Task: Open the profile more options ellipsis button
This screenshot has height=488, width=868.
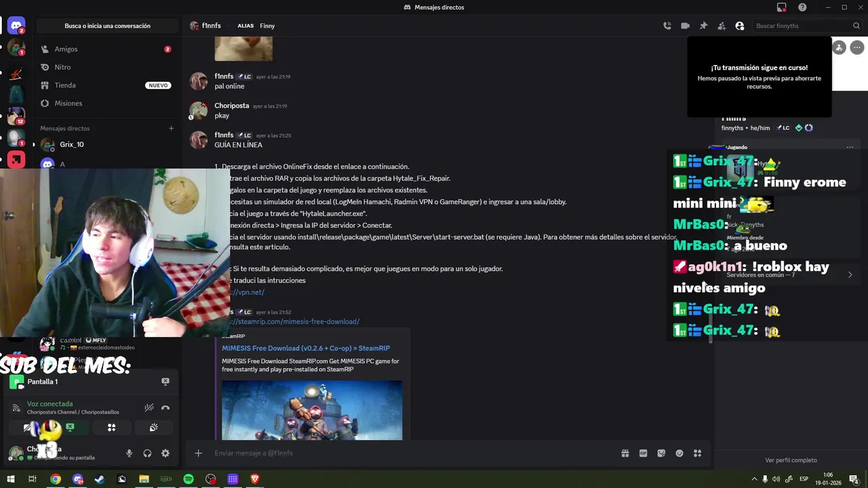Action: [858, 47]
